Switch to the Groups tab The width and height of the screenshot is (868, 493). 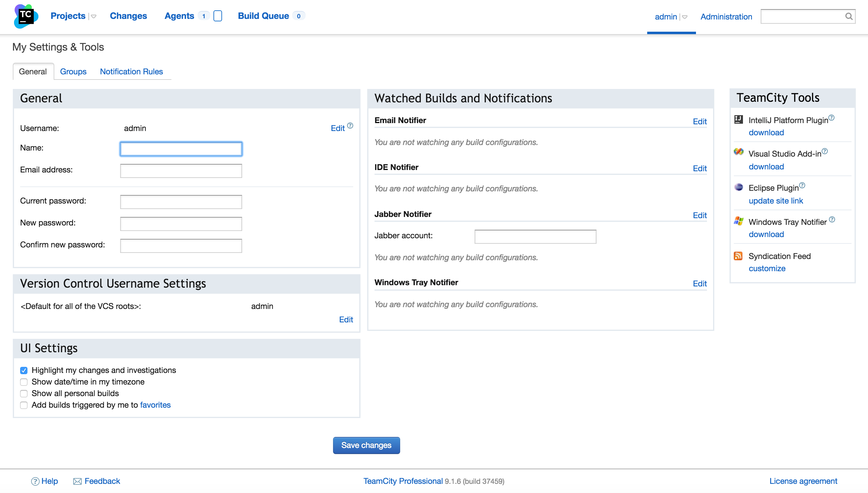click(x=73, y=71)
